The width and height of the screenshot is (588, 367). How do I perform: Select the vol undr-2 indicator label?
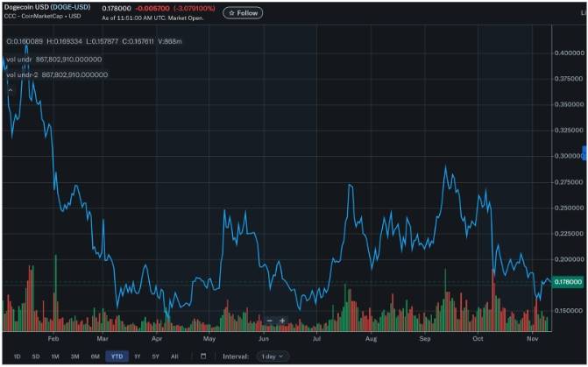click(21, 75)
